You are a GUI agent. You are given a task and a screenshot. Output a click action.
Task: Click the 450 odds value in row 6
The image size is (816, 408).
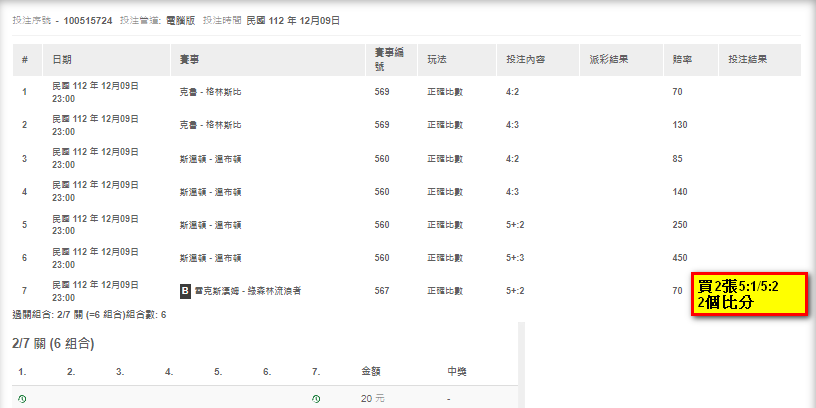(681, 258)
